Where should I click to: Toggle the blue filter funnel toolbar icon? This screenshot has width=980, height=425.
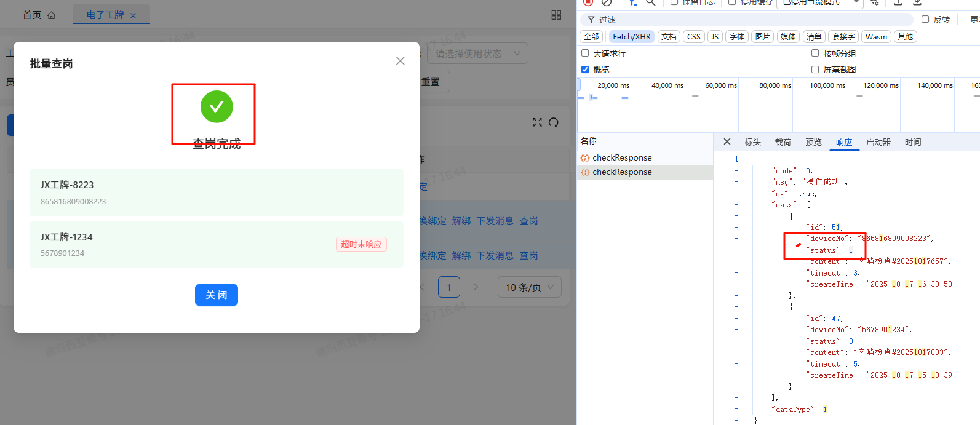click(x=633, y=2)
